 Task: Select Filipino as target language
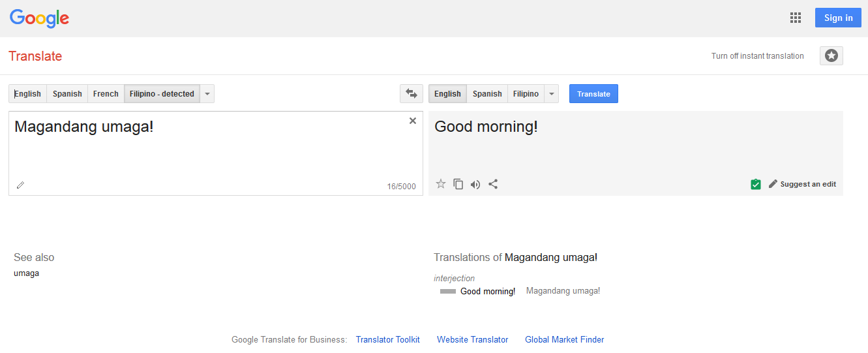coord(526,94)
